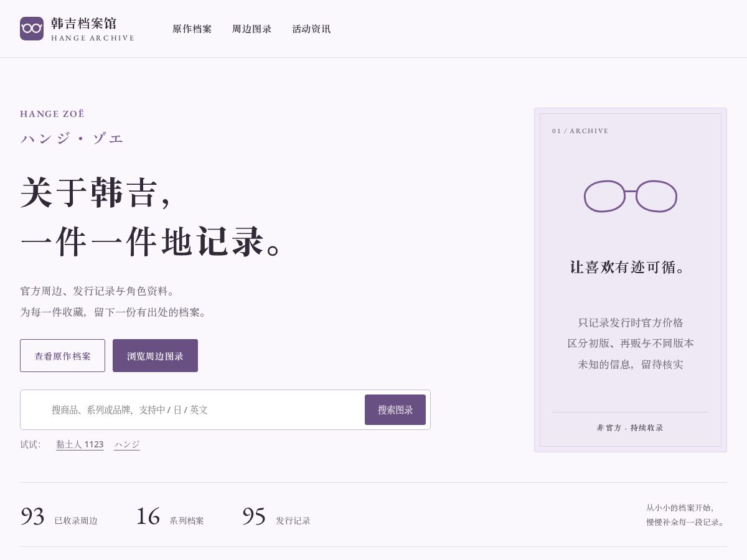Go to 周边图录 in the navigation

(252, 29)
